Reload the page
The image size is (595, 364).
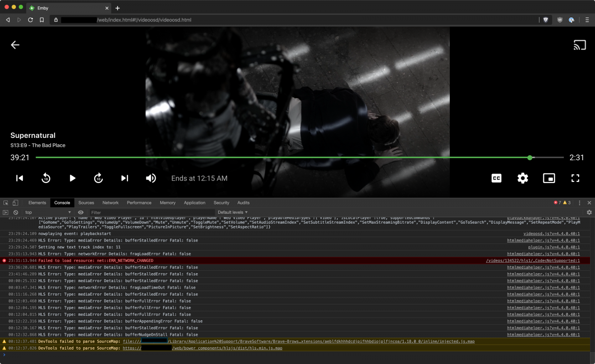point(30,20)
